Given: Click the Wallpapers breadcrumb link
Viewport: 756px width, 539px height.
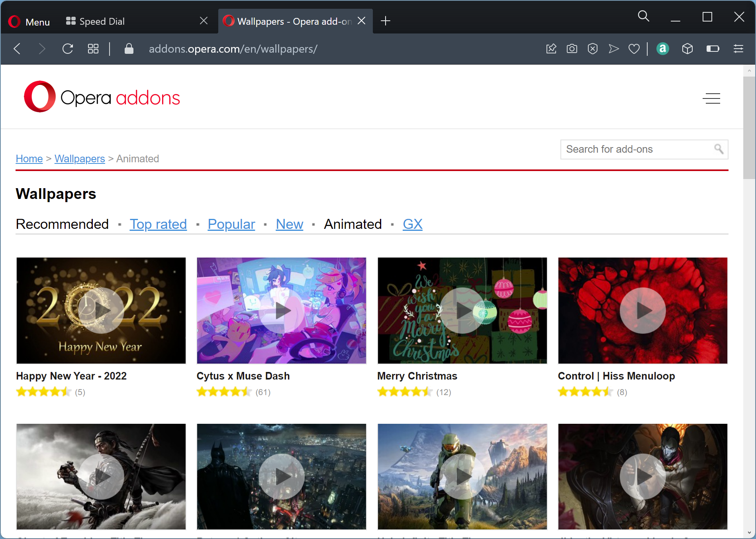Looking at the screenshot, I should click(80, 159).
